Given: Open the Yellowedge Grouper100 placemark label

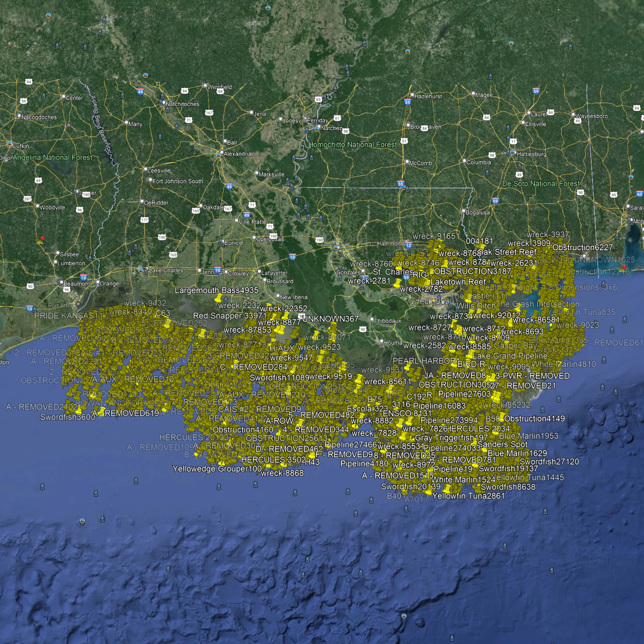Looking at the screenshot, I should [x=217, y=468].
